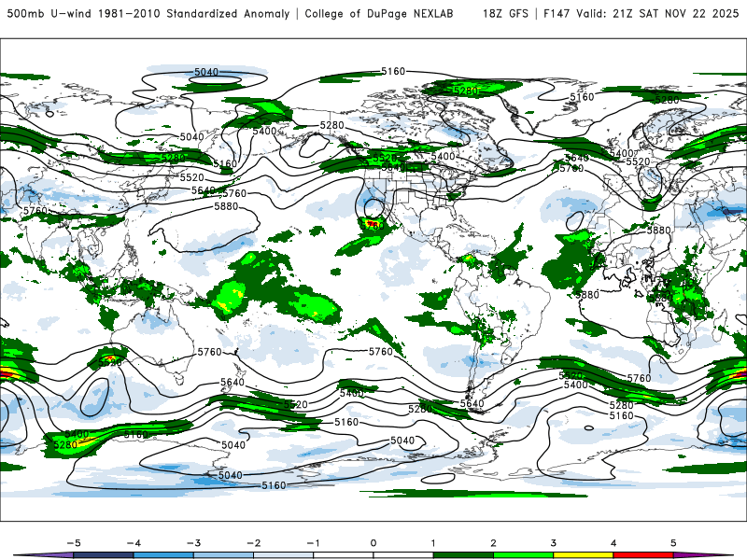Screen dimensions: 747x560
Task: Click the 5280 contour label over Greenland
Action: click(x=465, y=91)
